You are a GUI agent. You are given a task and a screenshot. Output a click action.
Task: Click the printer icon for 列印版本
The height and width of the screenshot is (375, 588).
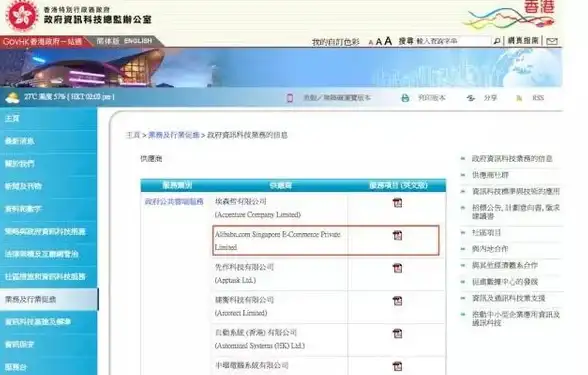(405, 98)
